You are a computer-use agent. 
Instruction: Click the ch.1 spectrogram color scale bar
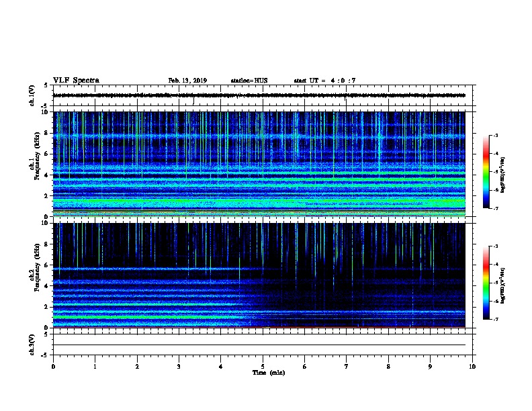click(x=486, y=172)
